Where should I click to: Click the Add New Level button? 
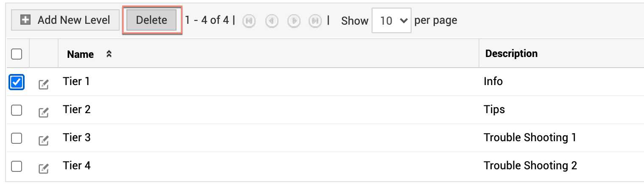pos(65,20)
